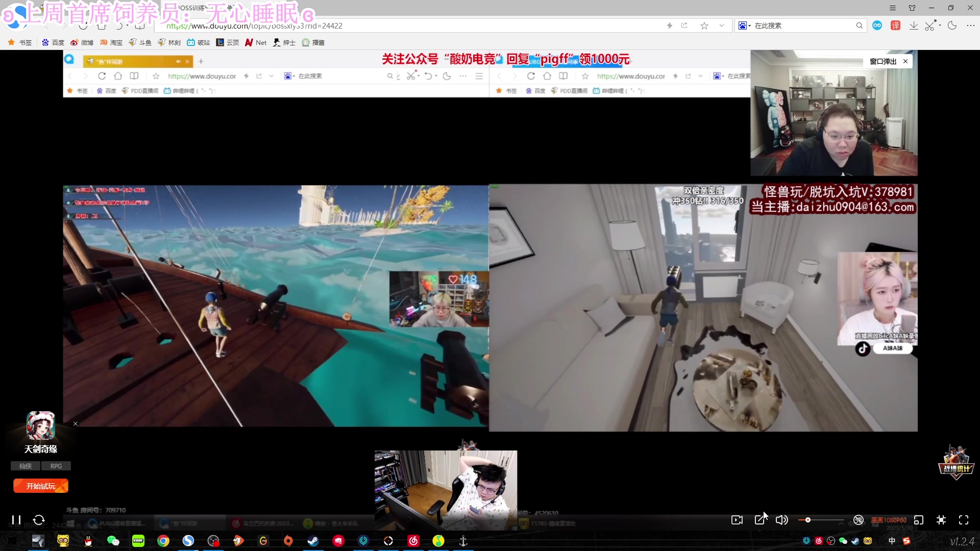Click the share page icon in address bar
The image size is (980, 551).
[x=684, y=26]
